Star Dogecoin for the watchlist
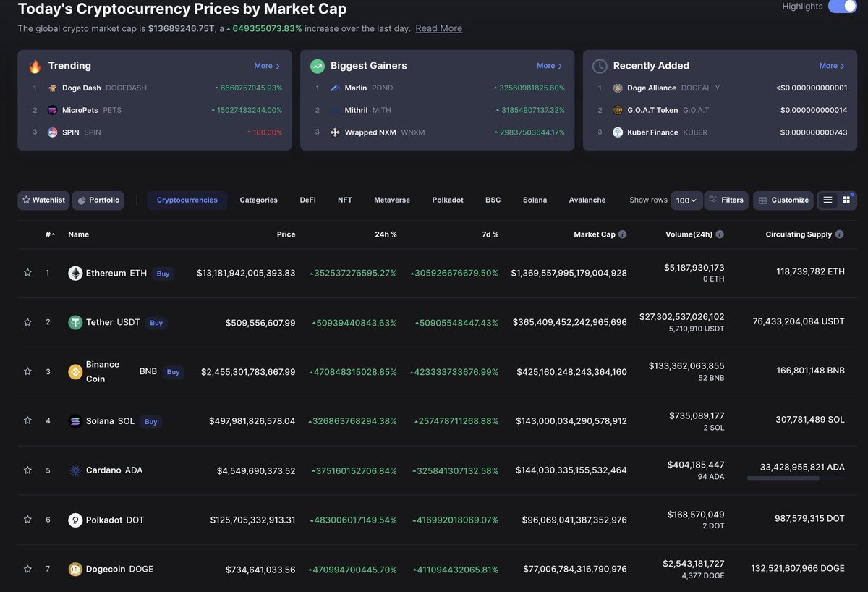The width and height of the screenshot is (868, 592). click(x=27, y=569)
